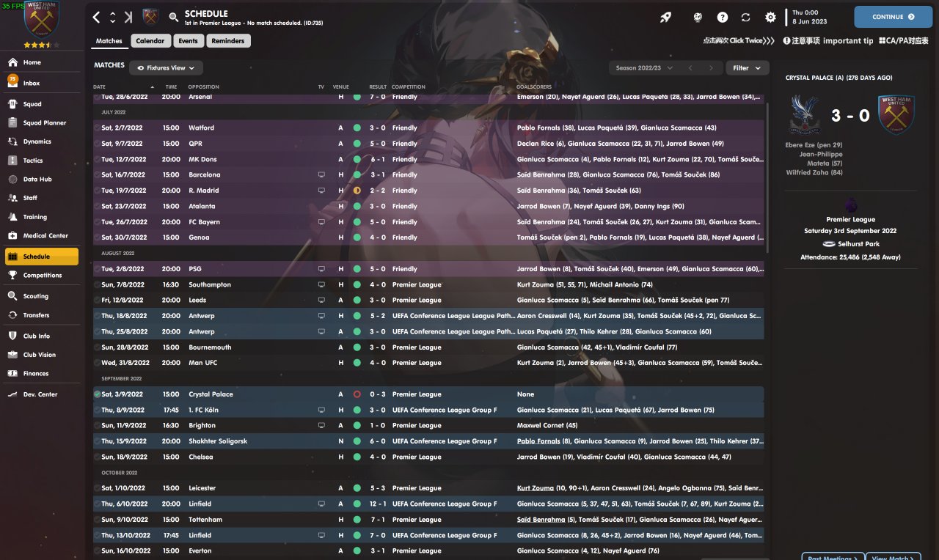Viewport: 939px width, 560px height.
Task: Click the TV icon on the PSG row
Action: 321,269
